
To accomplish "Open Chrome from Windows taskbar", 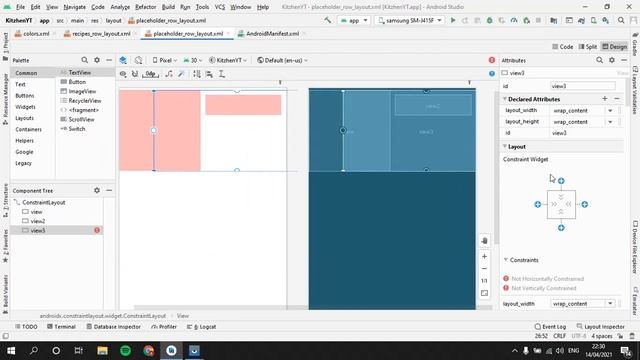I will point(149,351).
